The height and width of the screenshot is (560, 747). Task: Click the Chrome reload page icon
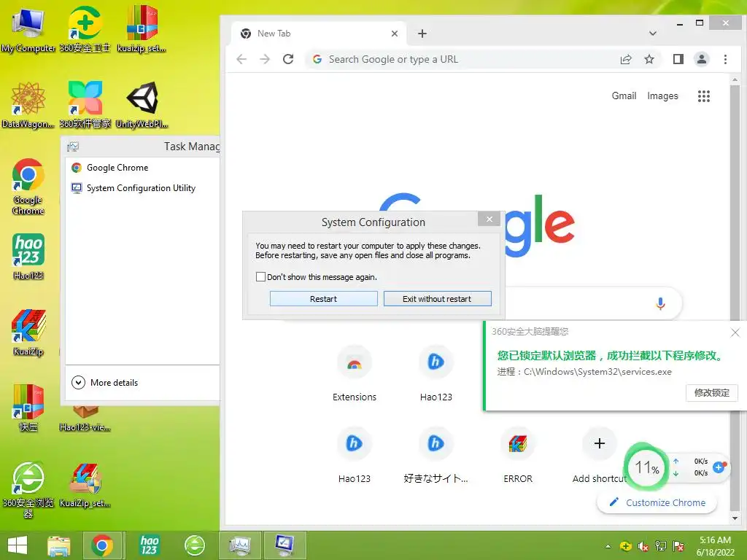(288, 59)
